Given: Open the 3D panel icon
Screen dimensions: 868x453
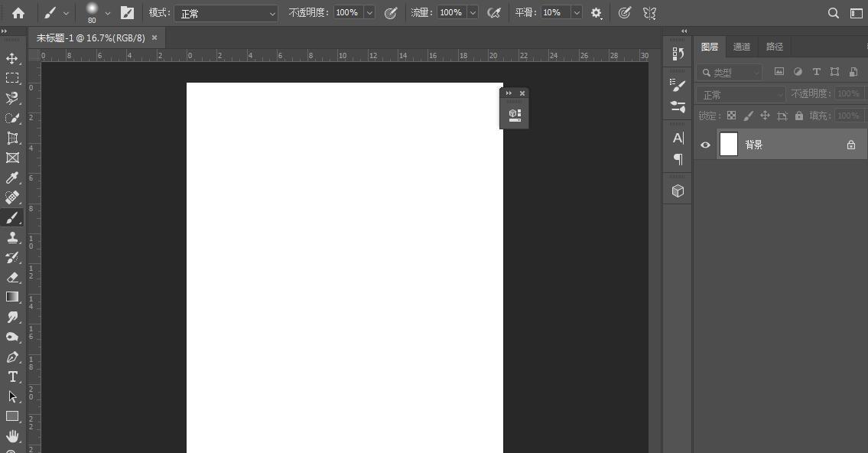Looking at the screenshot, I should click(677, 191).
